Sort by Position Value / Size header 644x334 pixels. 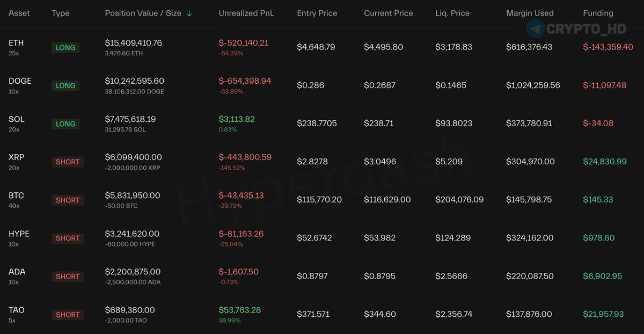(143, 13)
